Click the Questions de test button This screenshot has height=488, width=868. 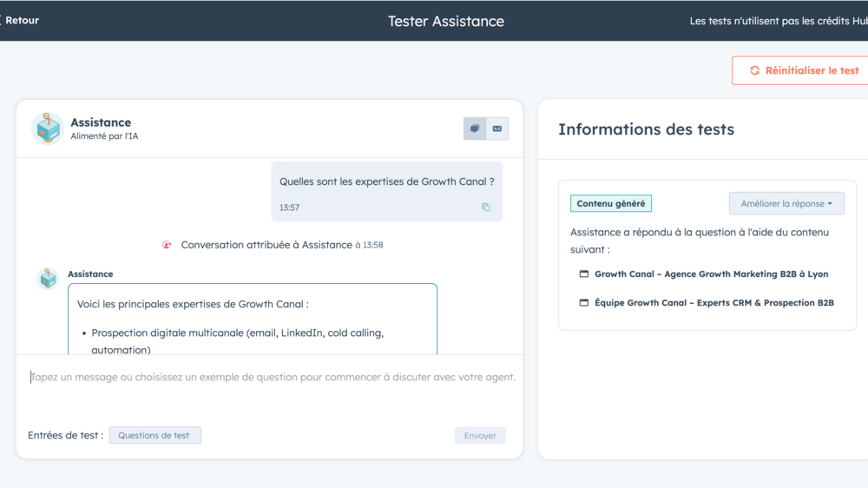(155, 435)
